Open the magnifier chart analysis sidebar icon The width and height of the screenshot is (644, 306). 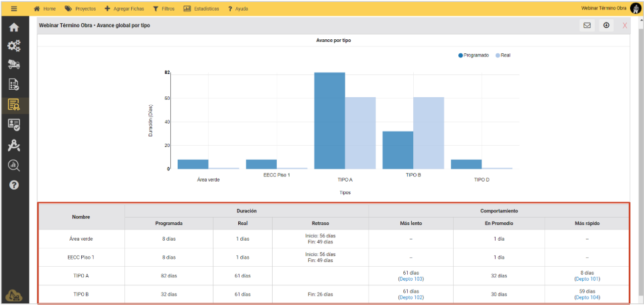point(14,165)
